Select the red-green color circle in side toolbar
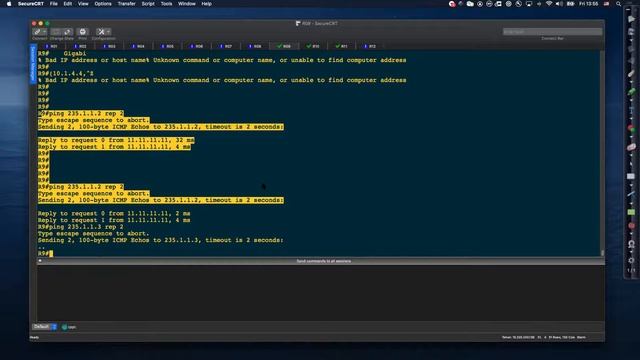The height and width of the screenshot is (360, 640). pos(631,129)
